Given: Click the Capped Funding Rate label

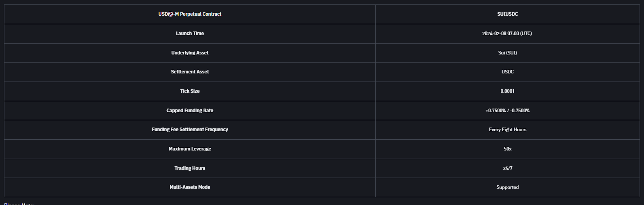Looking at the screenshot, I should pyautogui.click(x=190, y=111).
